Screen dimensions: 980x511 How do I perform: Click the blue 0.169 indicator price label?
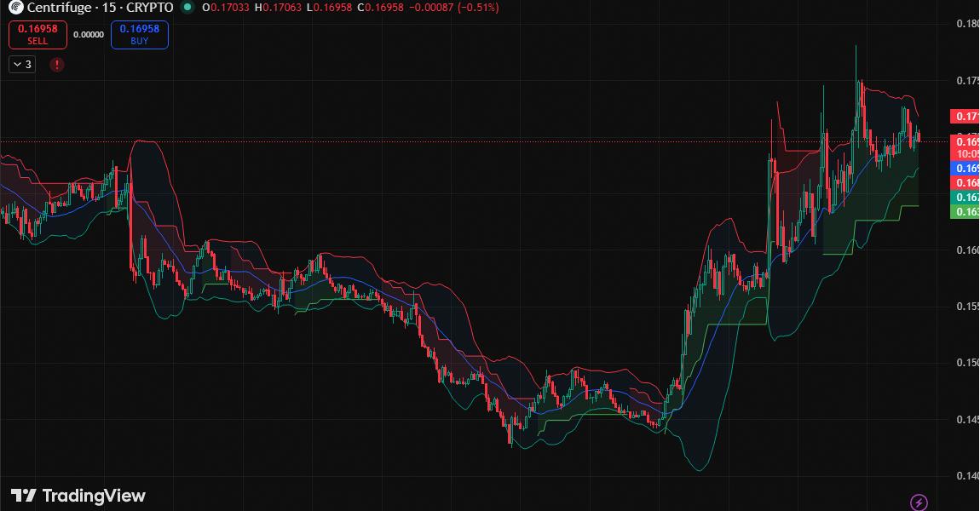point(965,168)
